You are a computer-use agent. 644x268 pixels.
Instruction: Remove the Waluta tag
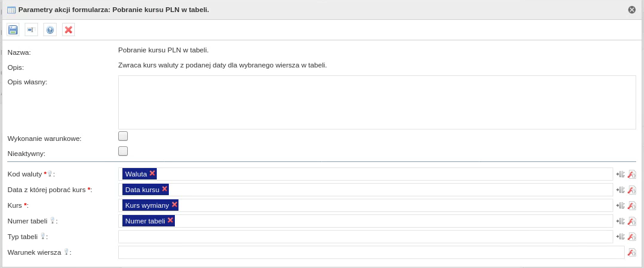[152, 173]
